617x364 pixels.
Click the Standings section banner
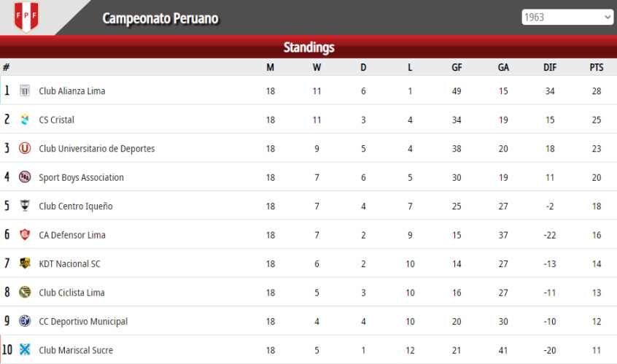[x=308, y=47]
